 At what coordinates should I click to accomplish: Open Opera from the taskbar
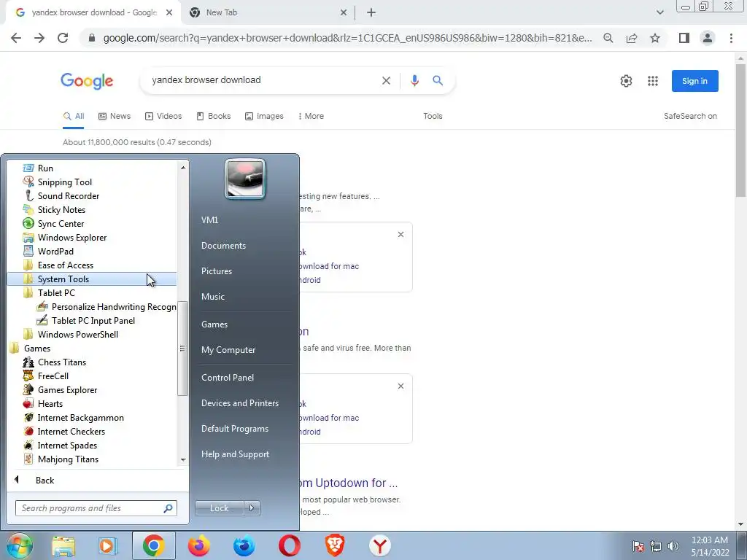[x=289, y=545]
